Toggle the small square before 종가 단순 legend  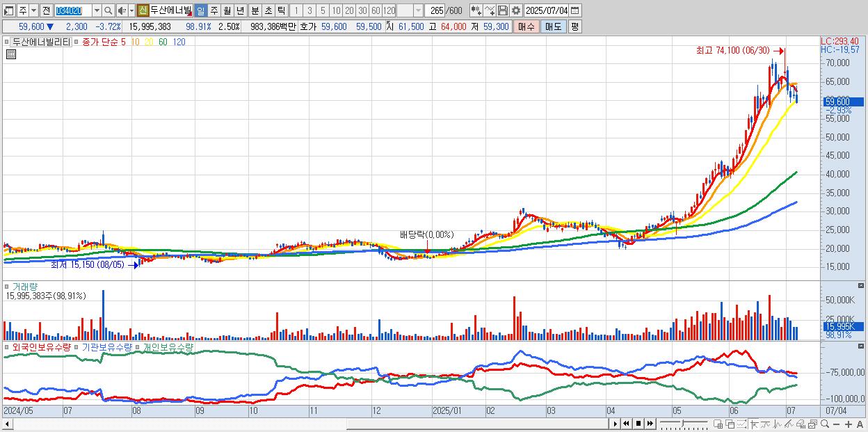(x=77, y=42)
